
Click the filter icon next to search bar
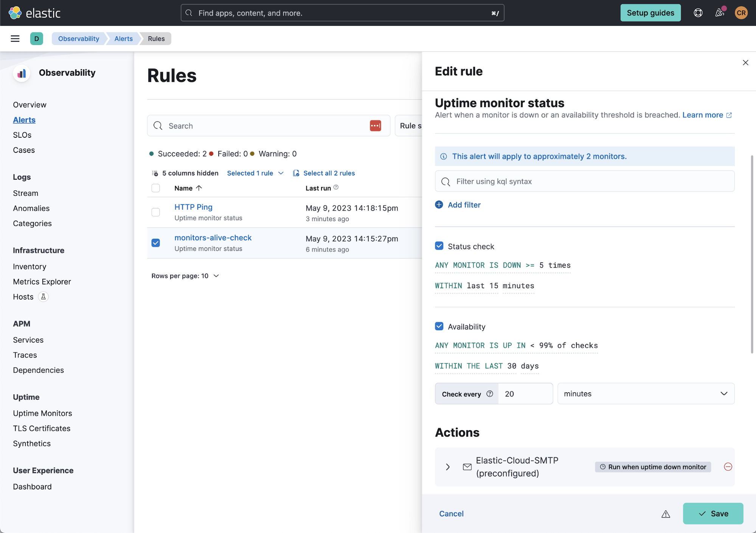376,125
